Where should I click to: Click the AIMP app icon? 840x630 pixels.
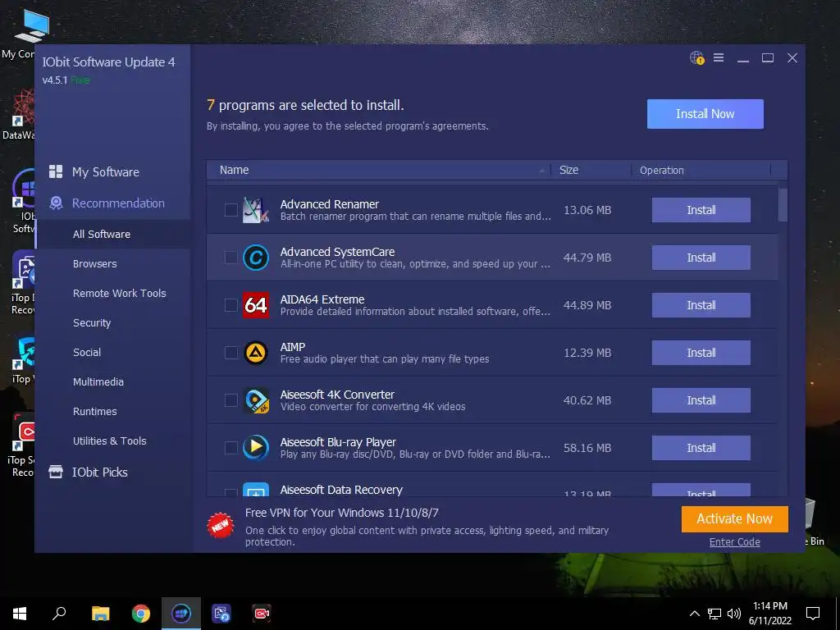(256, 353)
